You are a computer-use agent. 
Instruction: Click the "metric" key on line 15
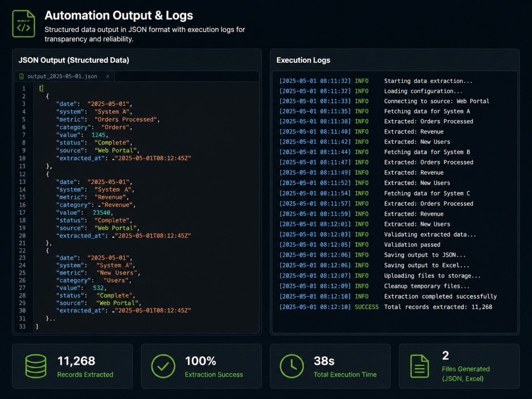(x=70, y=197)
